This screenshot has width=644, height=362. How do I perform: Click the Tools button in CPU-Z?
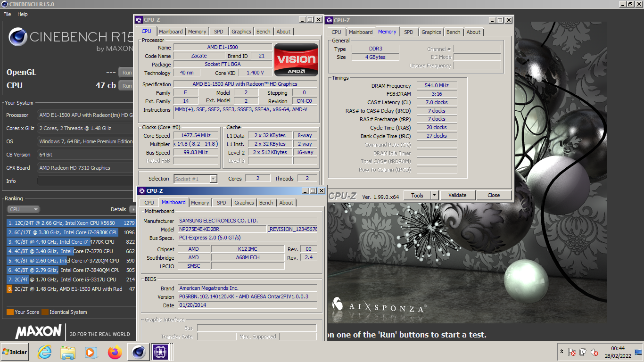coord(417,195)
